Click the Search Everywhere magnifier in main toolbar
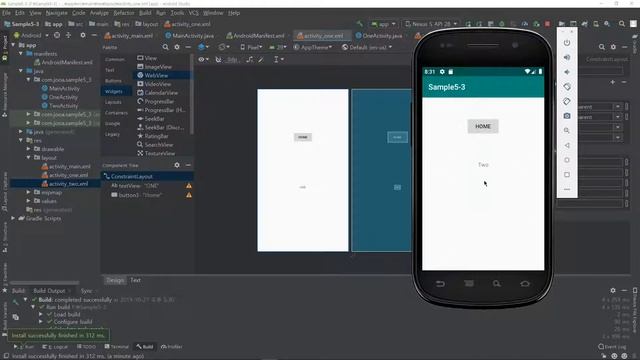640x360 pixels. pyautogui.click(x=622, y=24)
